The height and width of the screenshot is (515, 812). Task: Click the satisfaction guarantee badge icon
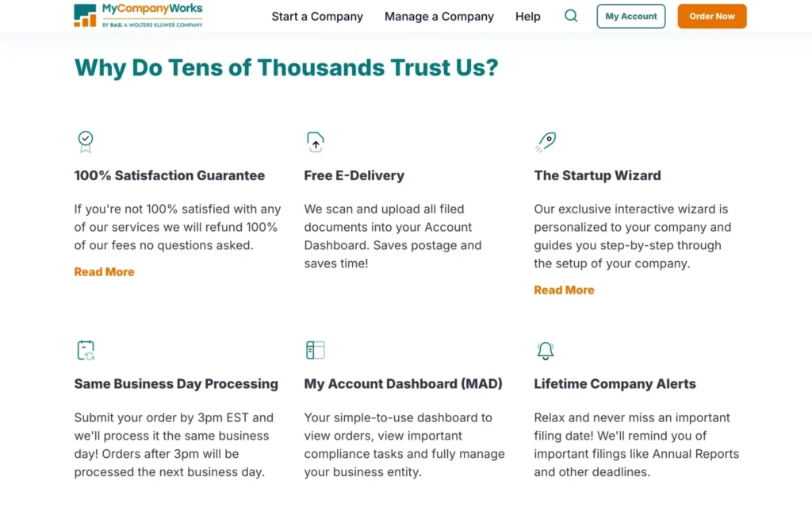(x=85, y=141)
